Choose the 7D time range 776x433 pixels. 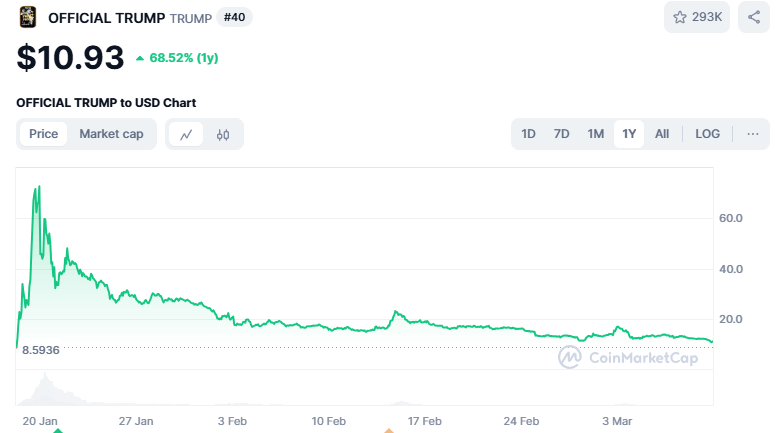coord(561,134)
